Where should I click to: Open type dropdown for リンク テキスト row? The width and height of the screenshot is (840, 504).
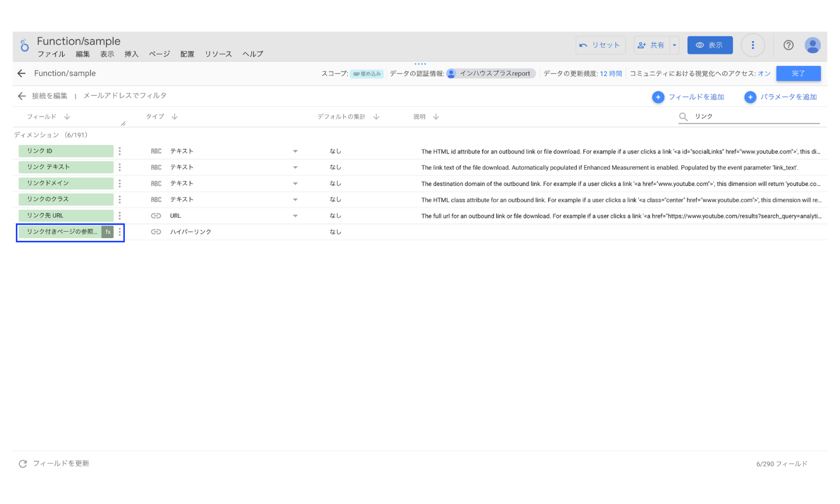coord(295,167)
